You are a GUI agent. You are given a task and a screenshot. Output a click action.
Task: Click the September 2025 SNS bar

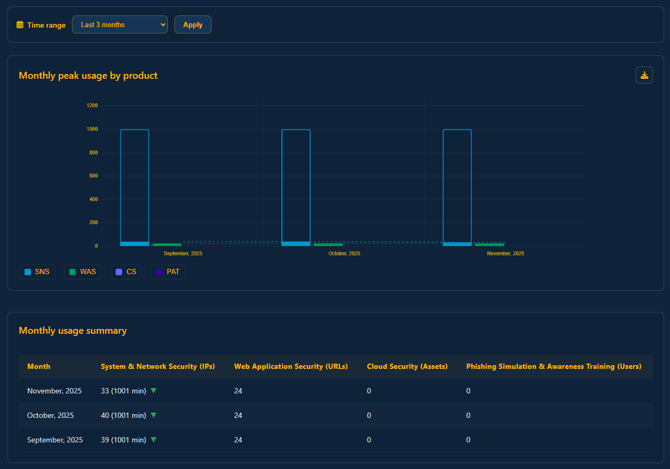pyautogui.click(x=134, y=187)
